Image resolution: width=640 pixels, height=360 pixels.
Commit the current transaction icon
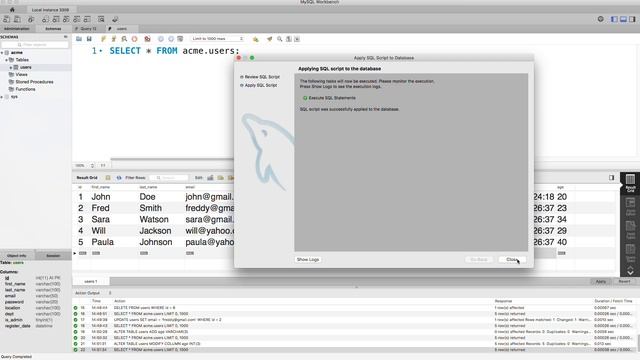click(x=161, y=39)
